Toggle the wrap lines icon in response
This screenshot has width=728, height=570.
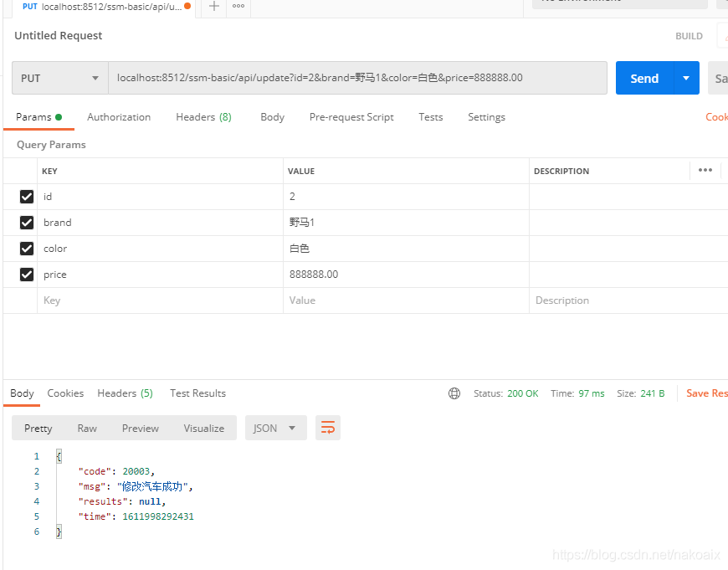pos(328,428)
